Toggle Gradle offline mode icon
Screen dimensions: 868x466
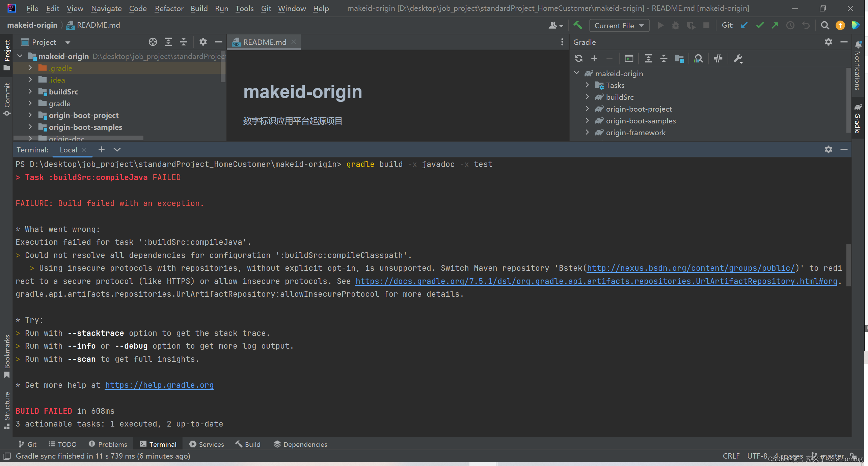click(x=718, y=59)
